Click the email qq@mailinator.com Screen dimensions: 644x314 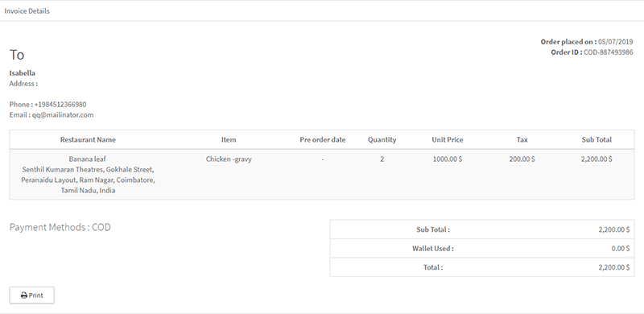[63, 115]
